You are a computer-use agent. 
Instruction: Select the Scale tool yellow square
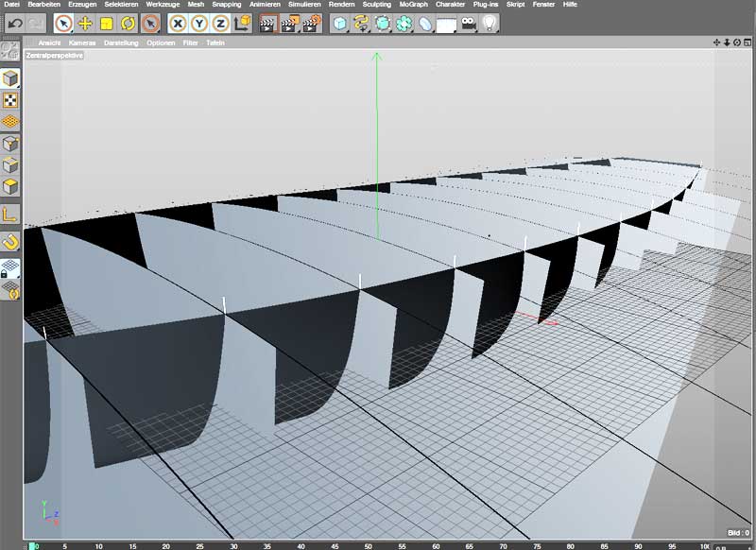pos(106,23)
